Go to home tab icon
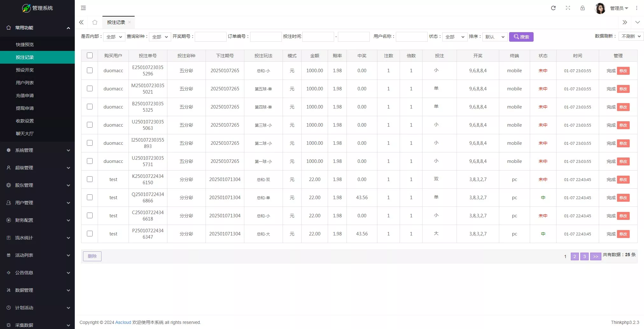The width and height of the screenshot is (644, 329). (95, 22)
